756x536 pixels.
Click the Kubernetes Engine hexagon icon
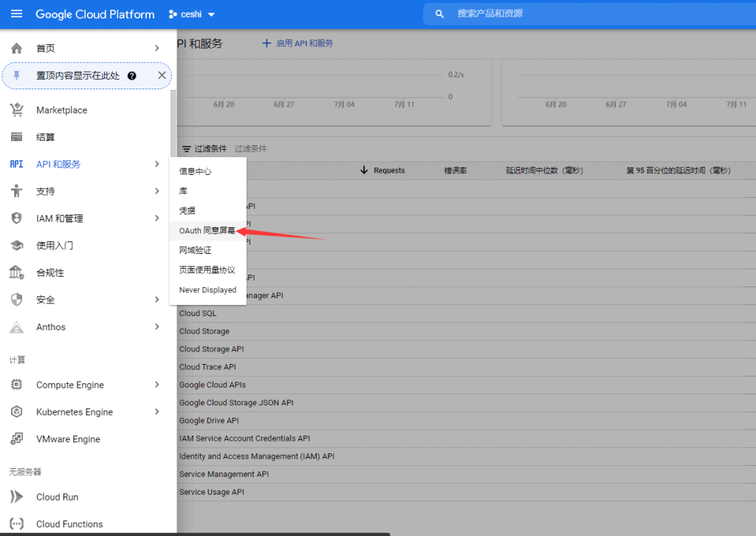[16, 412]
